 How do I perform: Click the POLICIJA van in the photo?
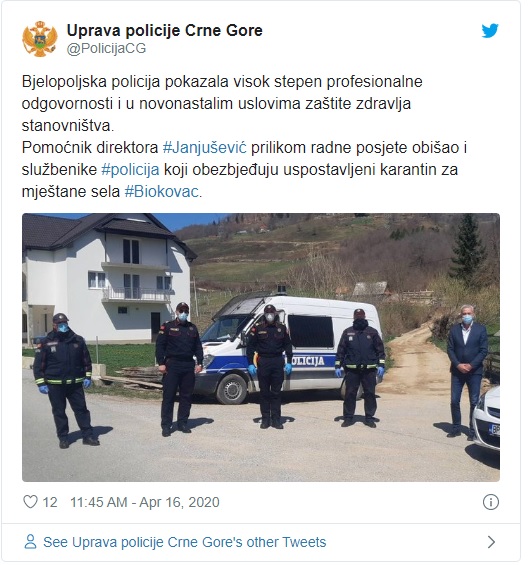[288, 348]
